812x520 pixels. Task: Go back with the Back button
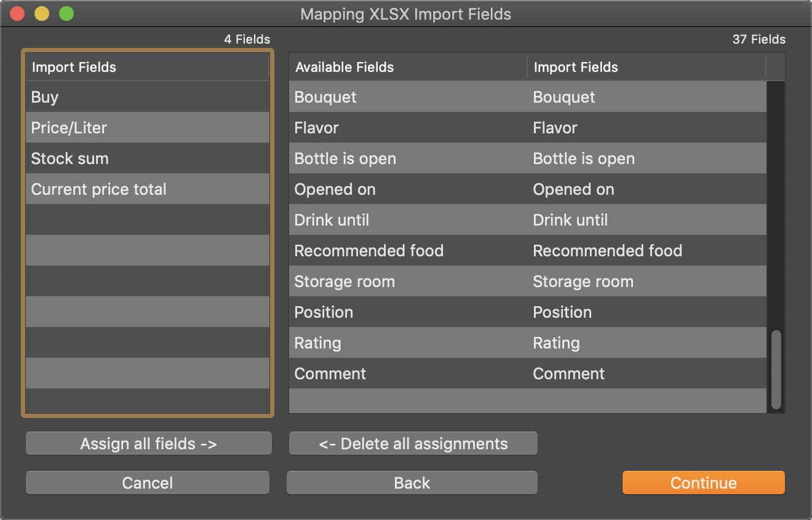pos(412,483)
